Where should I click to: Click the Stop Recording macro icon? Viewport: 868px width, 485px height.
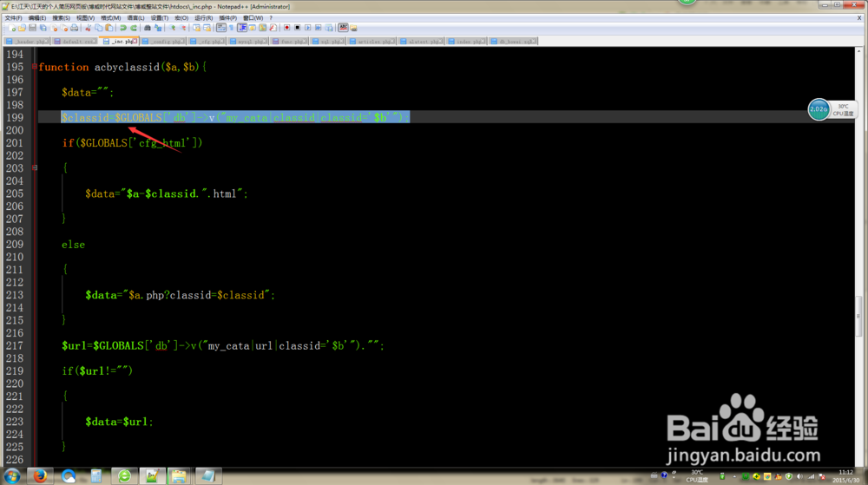point(297,28)
